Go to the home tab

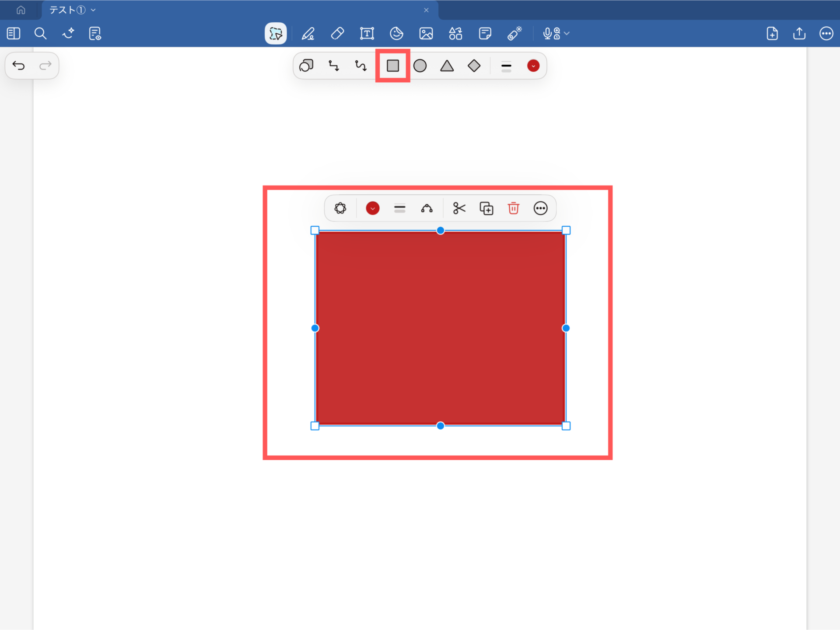pos(21,10)
